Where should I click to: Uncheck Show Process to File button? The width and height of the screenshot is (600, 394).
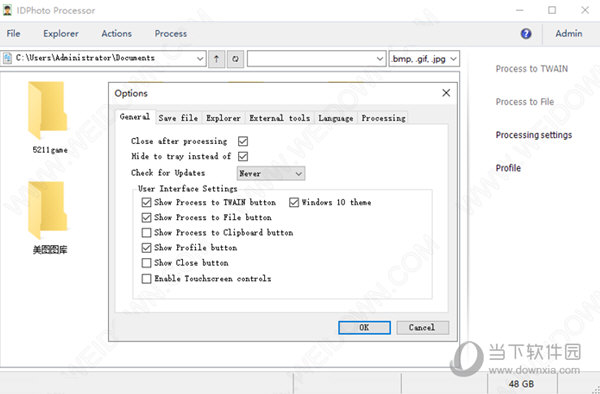146,217
